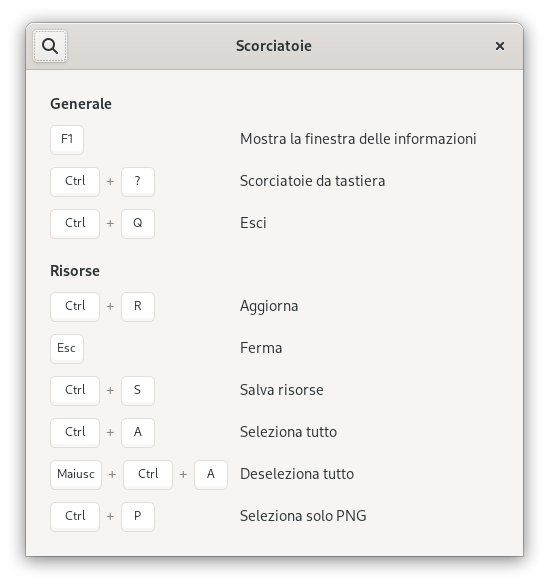Click the 'Deseleziona tutto' description
The width and height of the screenshot is (549, 585).
click(297, 474)
